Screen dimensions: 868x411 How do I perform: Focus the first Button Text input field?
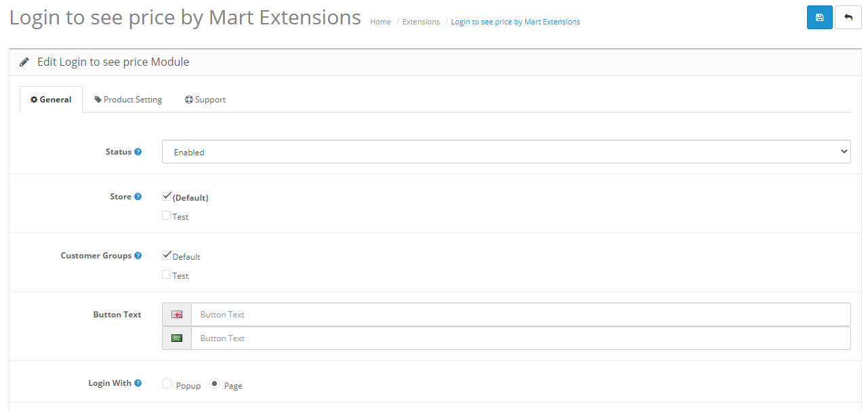pyautogui.click(x=520, y=315)
